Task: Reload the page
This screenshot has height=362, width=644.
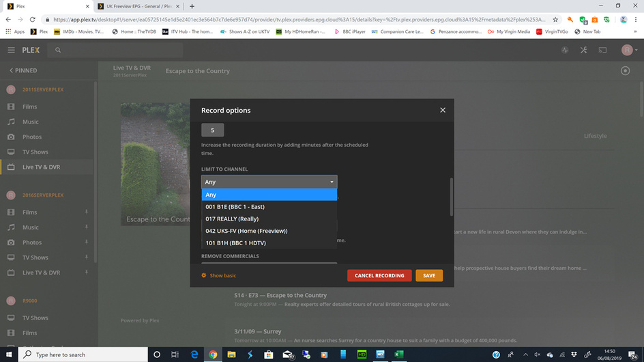Action: point(33,19)
